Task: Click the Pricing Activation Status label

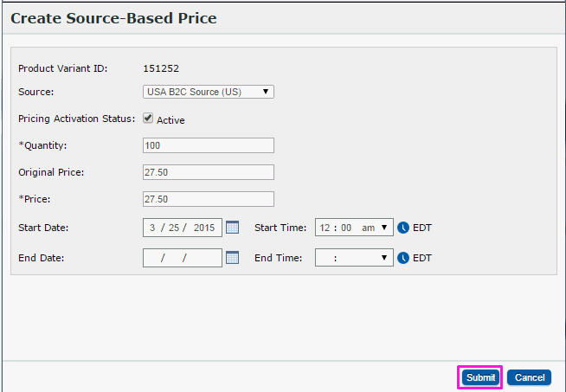Action: [x=76, y=119]
